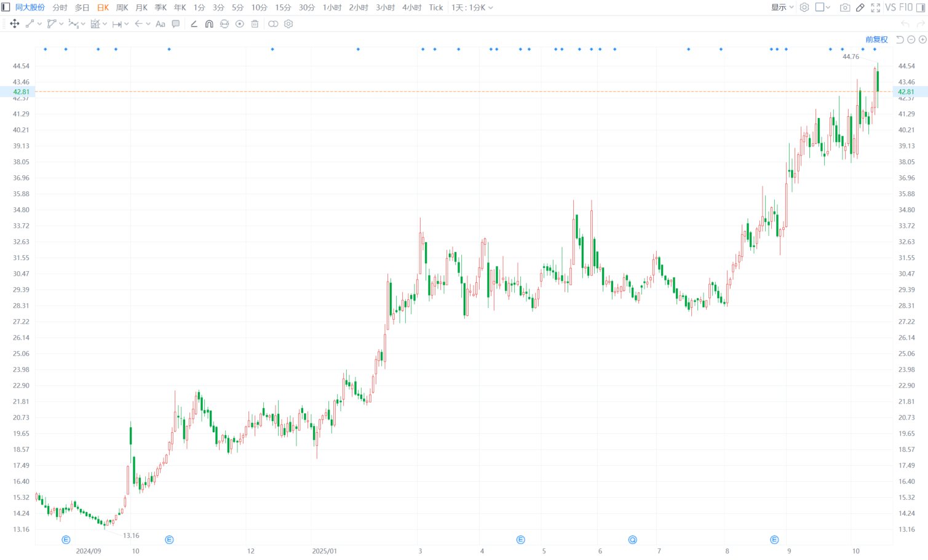The height and width of the screenshot is (560, 928).
Task: Enter fullscreen chart mode
Action: tap(875, 7)
